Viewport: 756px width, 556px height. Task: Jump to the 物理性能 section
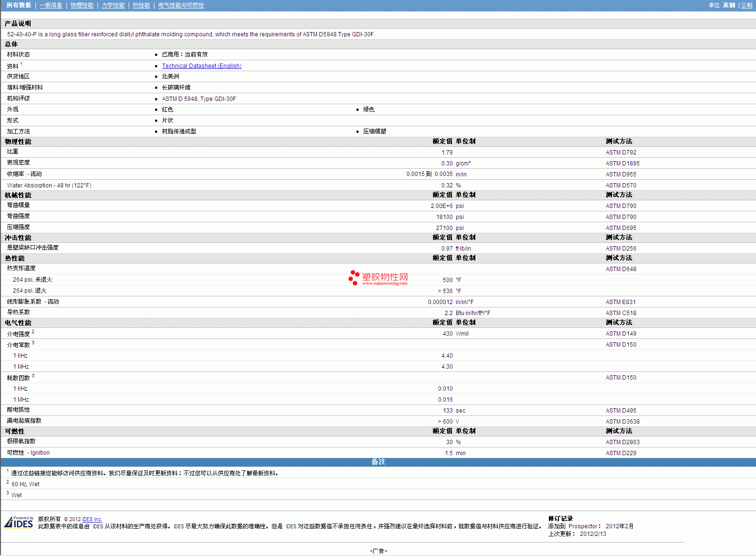pyautogui.click(x=82, y=5)
